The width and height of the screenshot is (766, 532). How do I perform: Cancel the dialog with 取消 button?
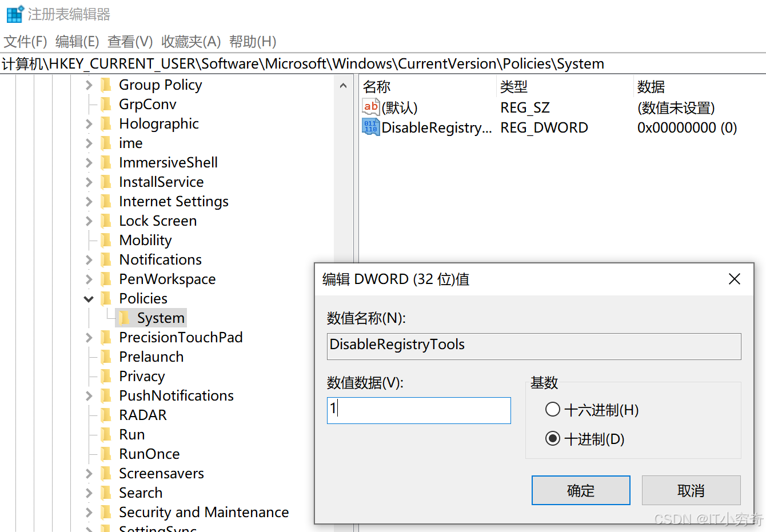(691, 490)
